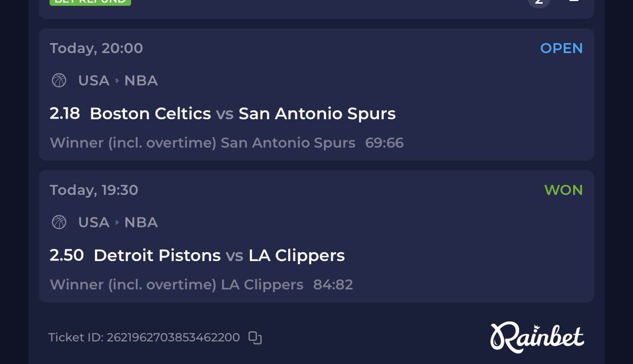
Task: Select the OPEN status label
Action: [x=562, y=49]
